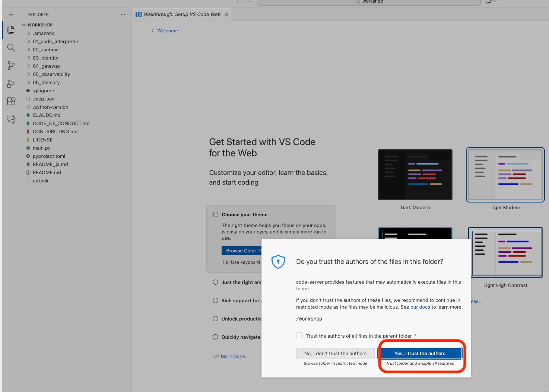Go back to the Welcome page
This screenshot has height=392, width=549.
pyautogui.click(x=164, y=31)
